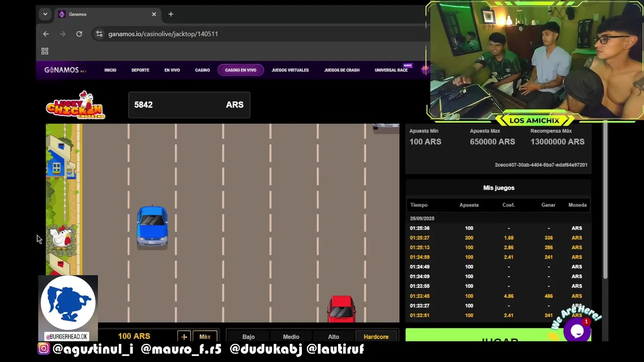Image resolution: width=644 pixels, height=362 pixels.
Task: Select game row at 01:25:36
Action: point(498,228)
